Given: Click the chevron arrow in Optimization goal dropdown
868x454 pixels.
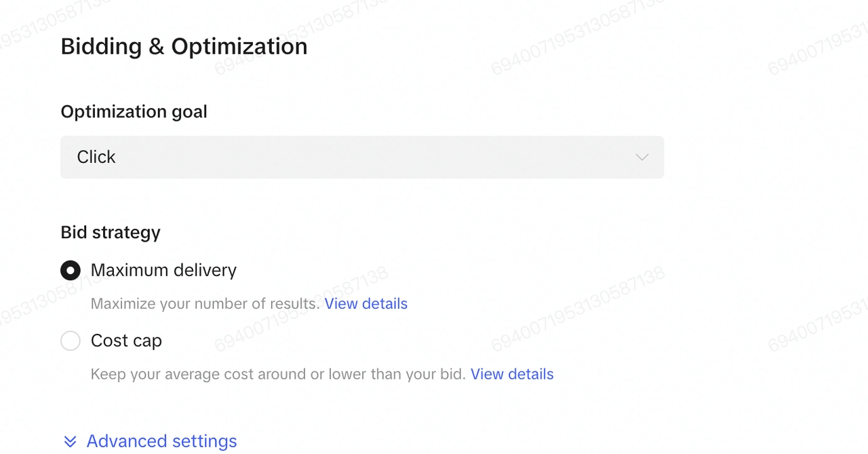Looking at the screenshot, I should coord(642,157).
